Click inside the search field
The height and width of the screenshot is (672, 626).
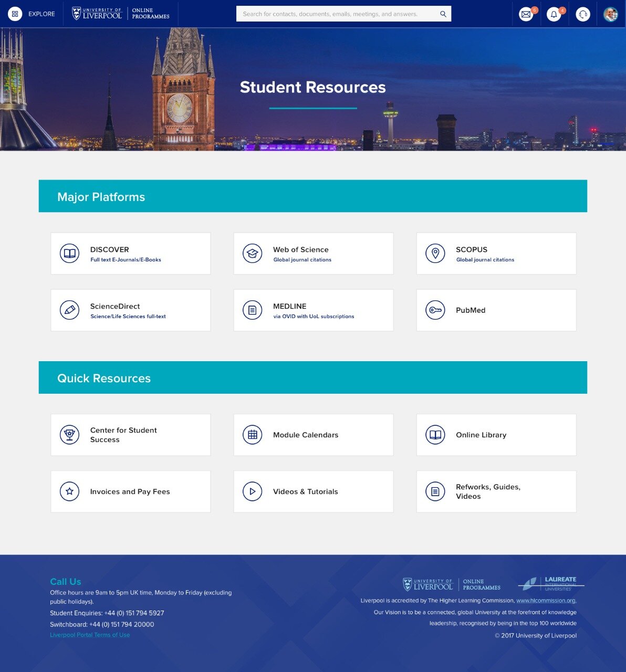(336, 14)
